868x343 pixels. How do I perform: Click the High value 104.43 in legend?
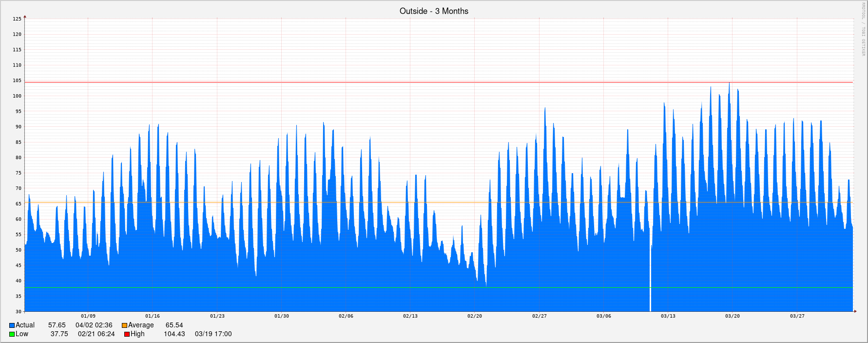click(174, 334)
